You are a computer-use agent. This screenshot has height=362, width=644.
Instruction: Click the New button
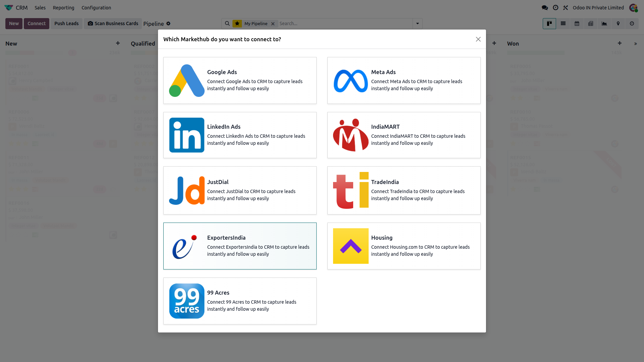point(14,23)
